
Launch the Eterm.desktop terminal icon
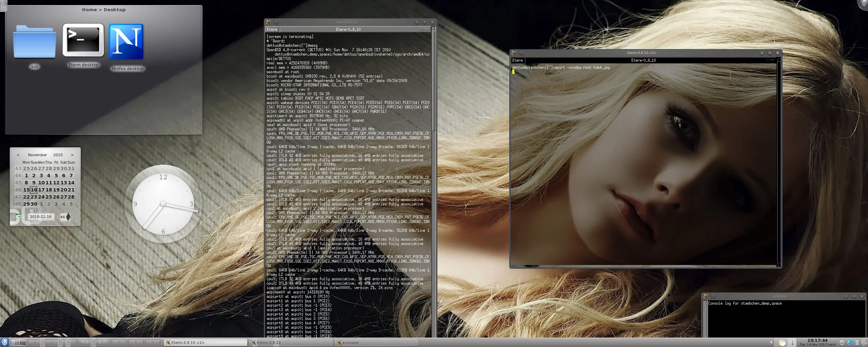[83, 40]
